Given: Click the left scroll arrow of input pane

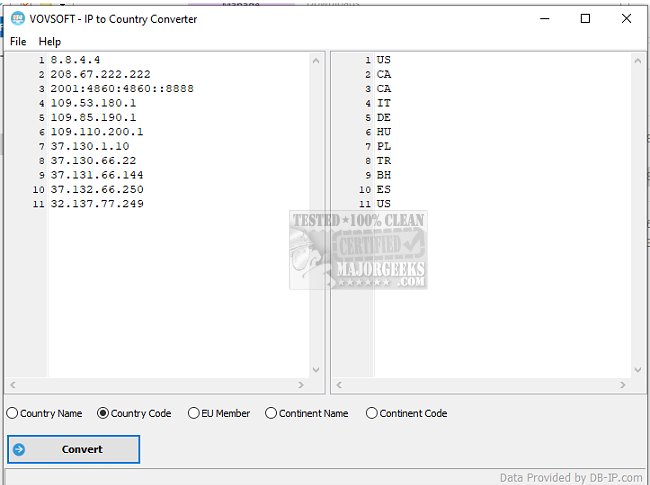Looking at the screenshot, I should (12, 385).
